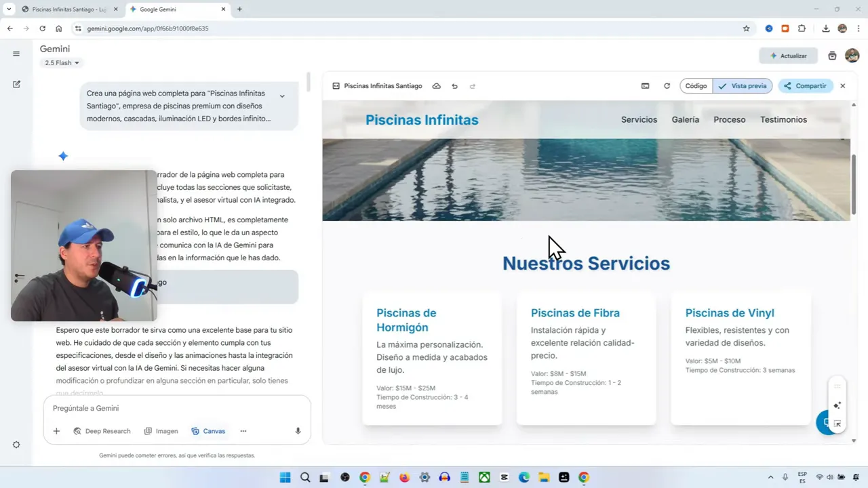Open the more options ellipsis in prompt bar
This screenshot has height=488, width=868.
pyautogui.click(x=243, y=431)
